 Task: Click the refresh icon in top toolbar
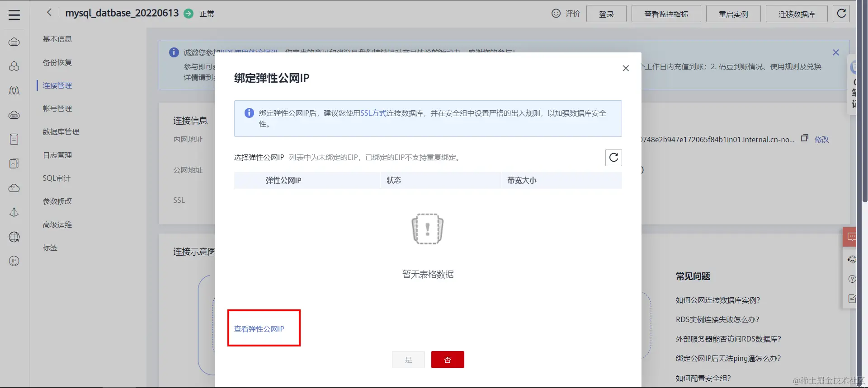click(x=841, y=14)
